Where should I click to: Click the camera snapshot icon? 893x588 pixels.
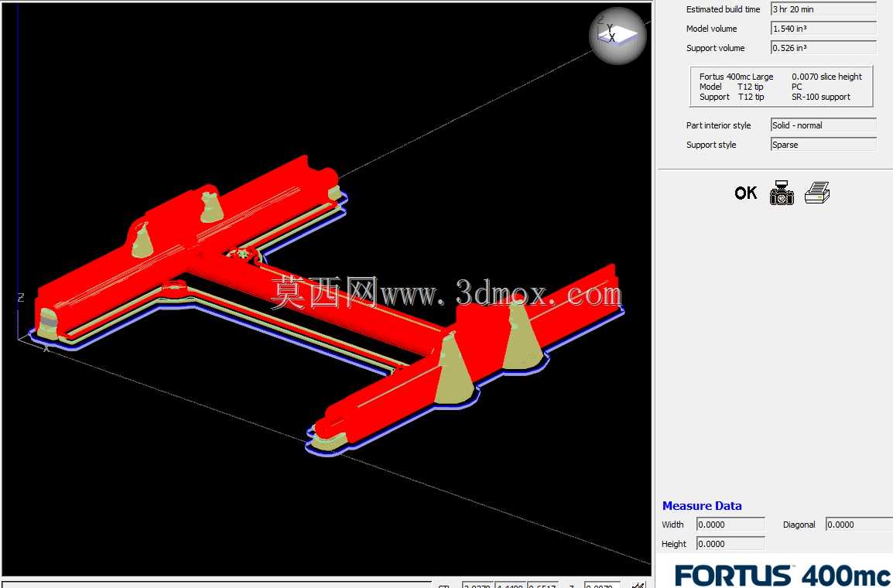(782, 193)
